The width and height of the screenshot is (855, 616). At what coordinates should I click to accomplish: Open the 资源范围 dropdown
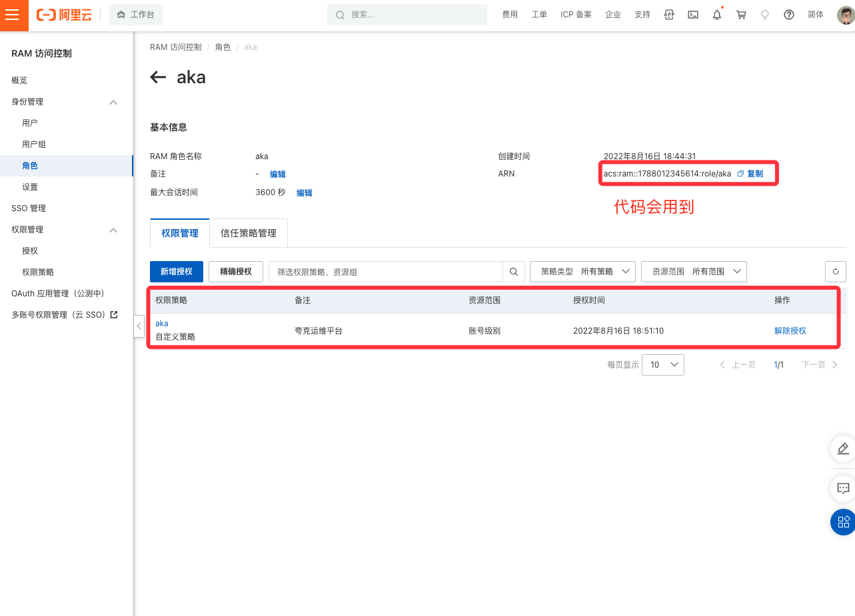(x=694, y=272)
